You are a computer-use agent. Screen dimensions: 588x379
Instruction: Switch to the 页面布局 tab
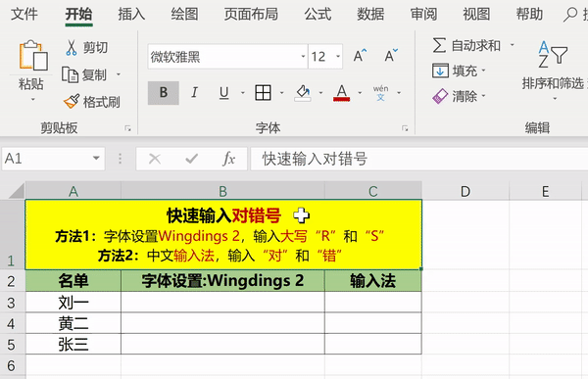click(251, 15)
